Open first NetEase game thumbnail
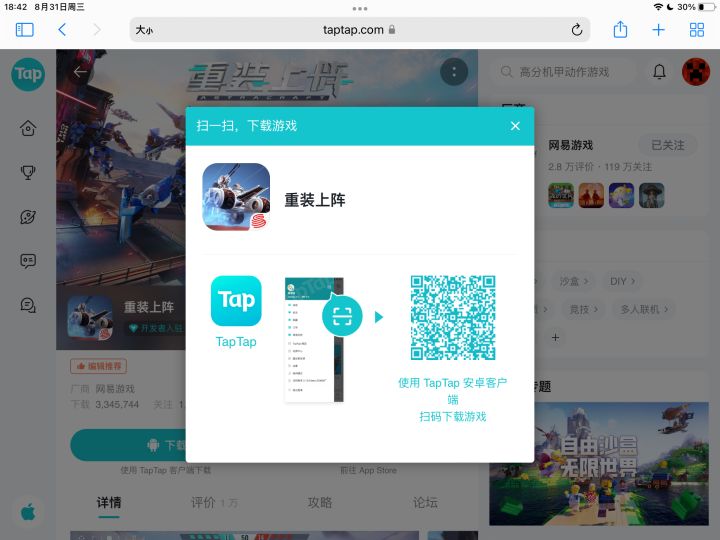This screenshot has height=540, width=720. (x=561, y=195)
